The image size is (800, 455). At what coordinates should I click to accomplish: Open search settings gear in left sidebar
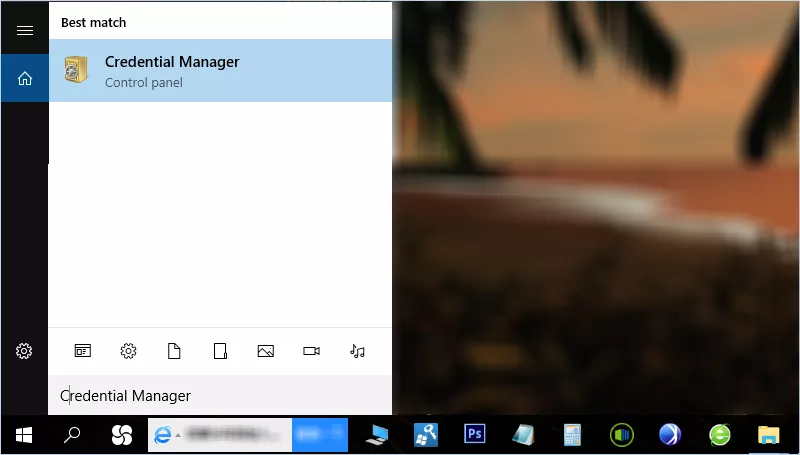pyautogui.click(x=24, y=351)
